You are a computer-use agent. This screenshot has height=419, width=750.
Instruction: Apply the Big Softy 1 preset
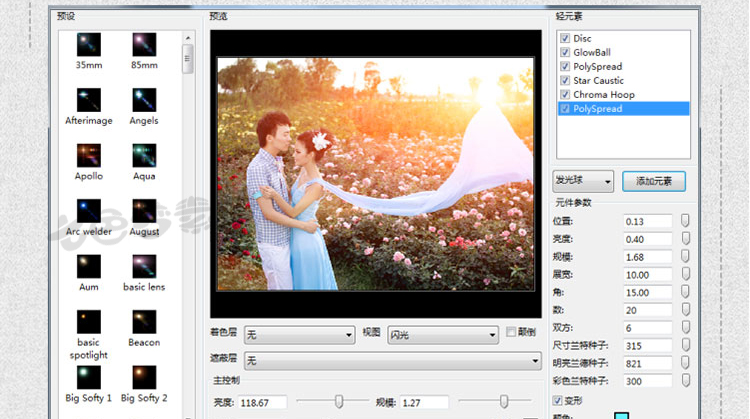click(x=89, y=377)
